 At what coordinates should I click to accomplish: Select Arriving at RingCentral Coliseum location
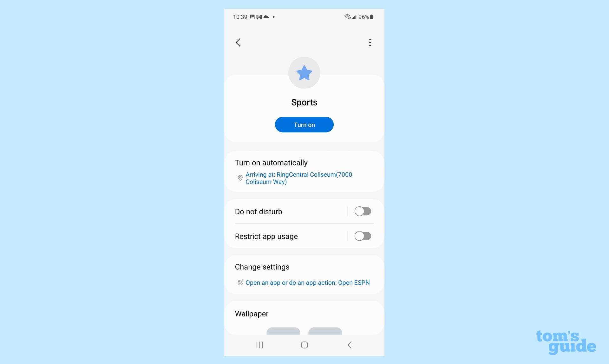pyautogui.click(x=299, y=178)
